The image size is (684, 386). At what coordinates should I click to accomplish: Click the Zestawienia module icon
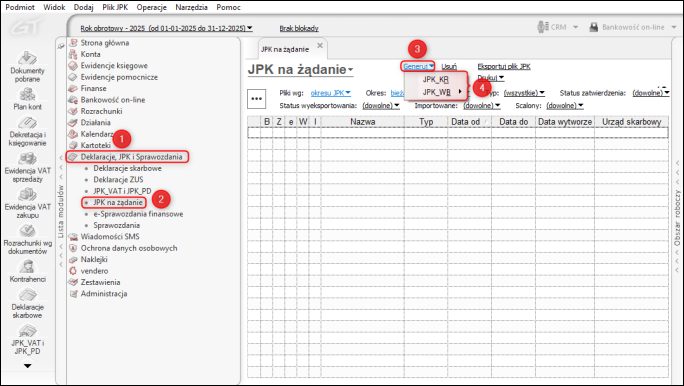click(x=73, y=282)
